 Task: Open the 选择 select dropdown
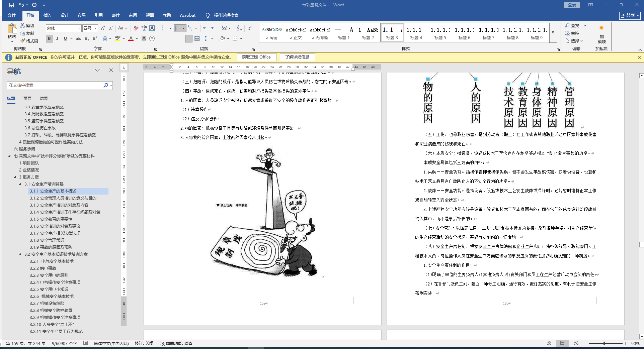click(574, 41)
